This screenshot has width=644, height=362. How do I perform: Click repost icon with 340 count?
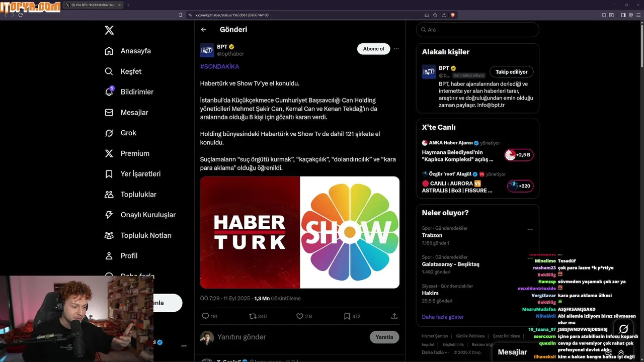[253, 316]
